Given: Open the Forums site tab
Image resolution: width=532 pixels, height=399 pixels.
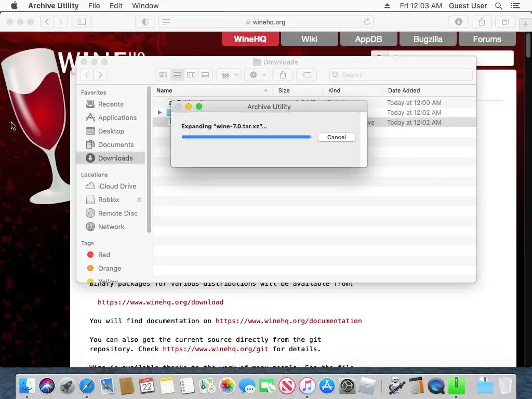Looking at the screenshot, I should 487,39.
